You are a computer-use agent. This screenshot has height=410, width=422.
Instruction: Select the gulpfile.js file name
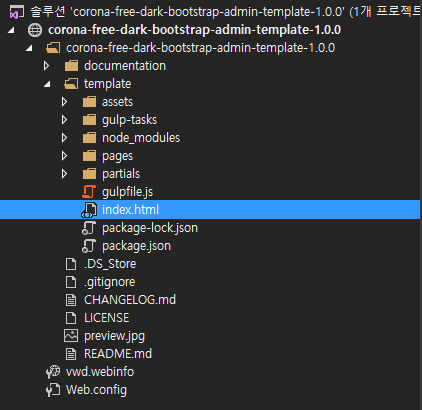coord(128,192)
